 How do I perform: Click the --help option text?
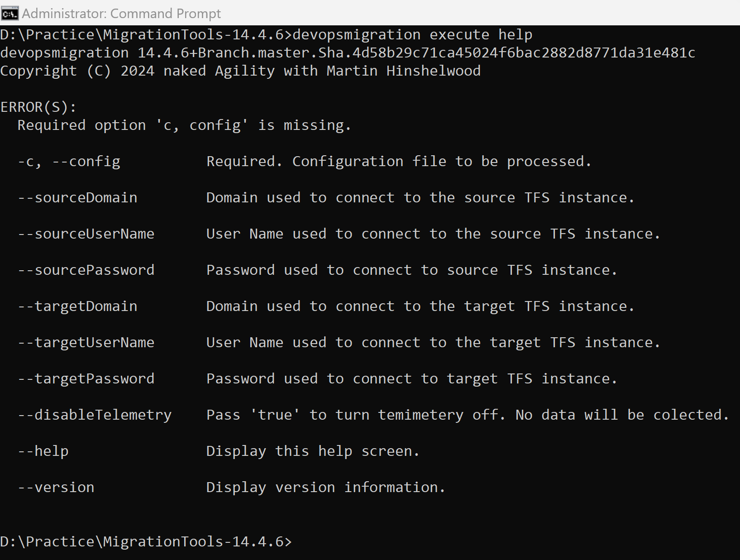point(43,451)
